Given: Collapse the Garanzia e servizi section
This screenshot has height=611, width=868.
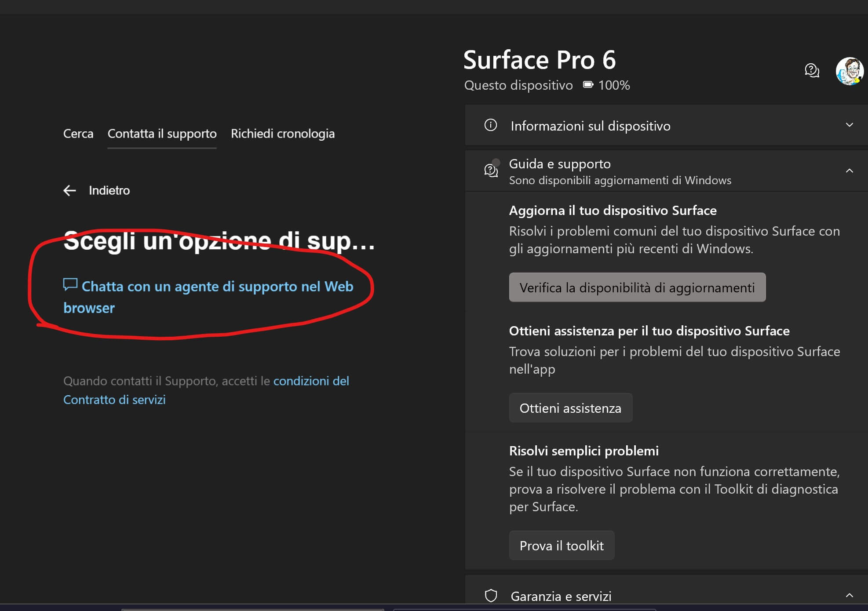Looking at the screenshot, I should pyautogui.click(x=849, y=596).
